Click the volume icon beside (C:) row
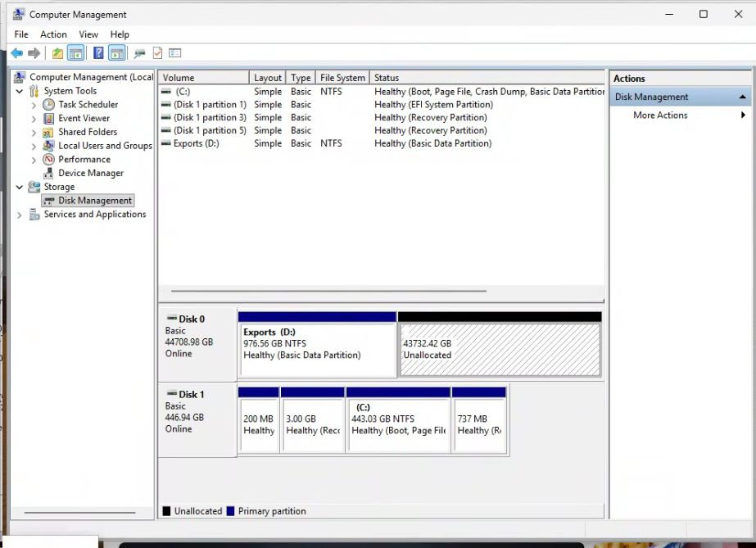This screenshot has height=548, width=756. tap(165, 92)
